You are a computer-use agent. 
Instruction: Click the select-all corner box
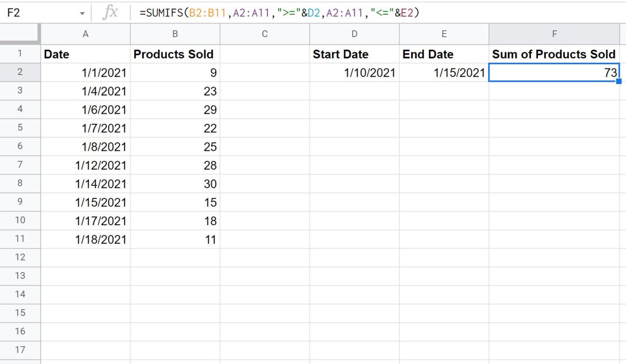pyautogui.click(x=20, y=34)
